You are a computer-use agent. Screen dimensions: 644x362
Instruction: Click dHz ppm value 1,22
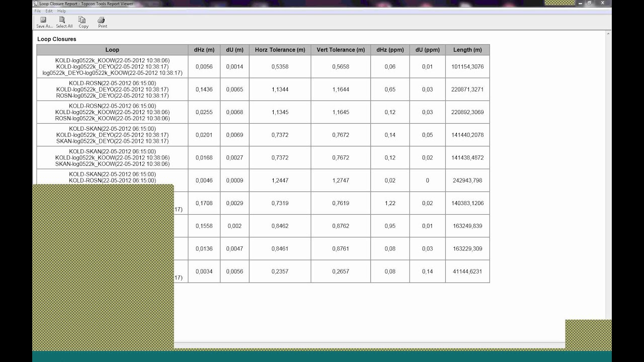point(390,203)
